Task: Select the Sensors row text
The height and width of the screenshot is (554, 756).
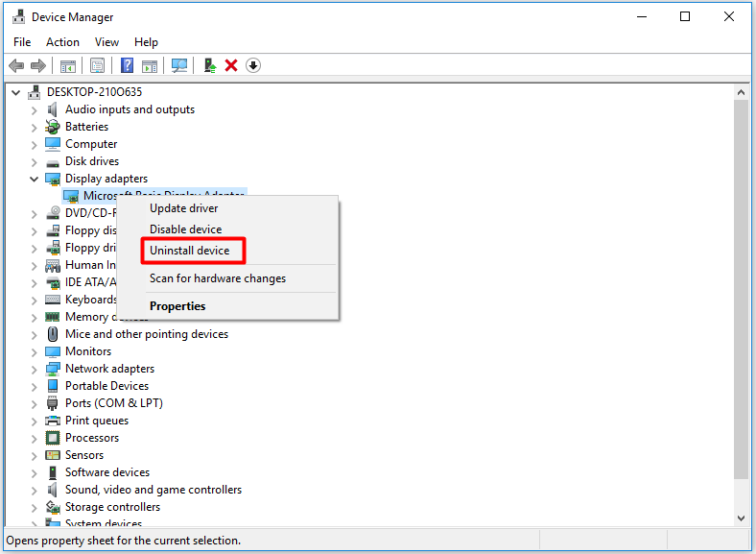Action: 84,455
